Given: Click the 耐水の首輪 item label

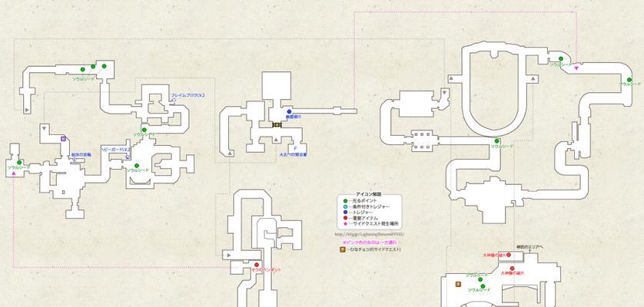Looking at the screenshot, I should [x=81, y=154].
